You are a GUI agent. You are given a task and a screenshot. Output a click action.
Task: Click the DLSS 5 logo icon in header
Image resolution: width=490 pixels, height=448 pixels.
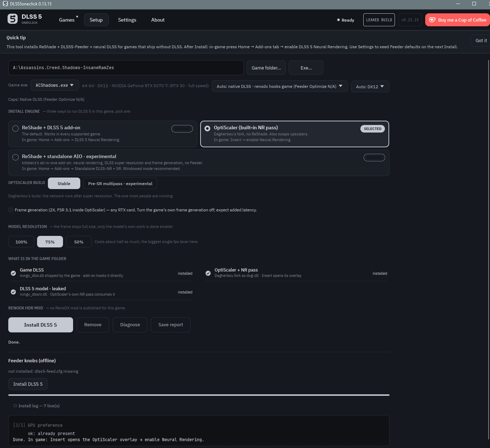[x=13, y=19]
